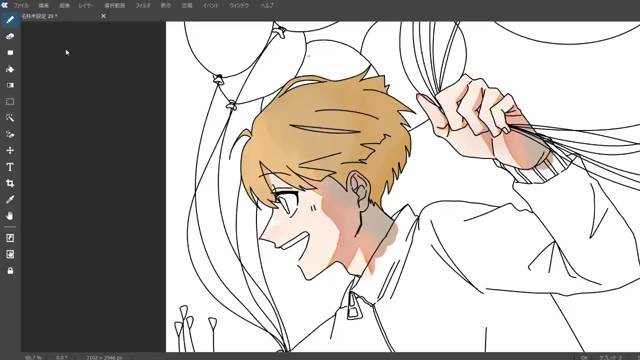Select the Eraser tool
The height and width of the screenshot is (360, 640).
tap(10, 36)
